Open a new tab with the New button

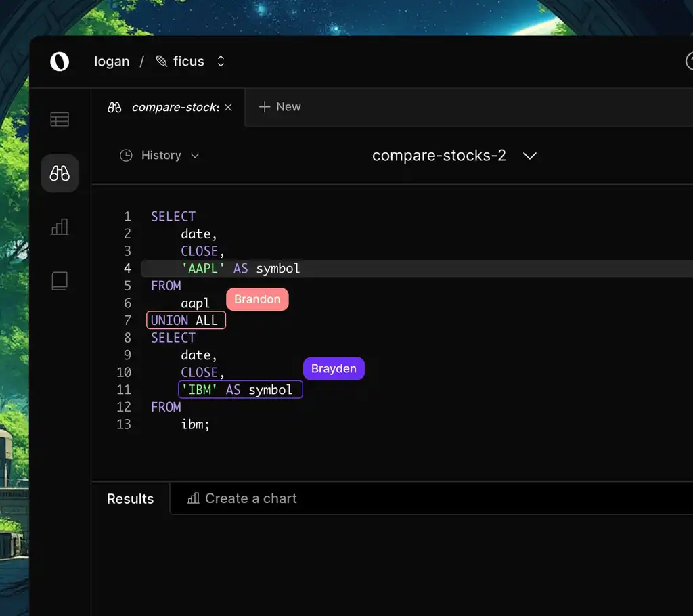point(279,107)
